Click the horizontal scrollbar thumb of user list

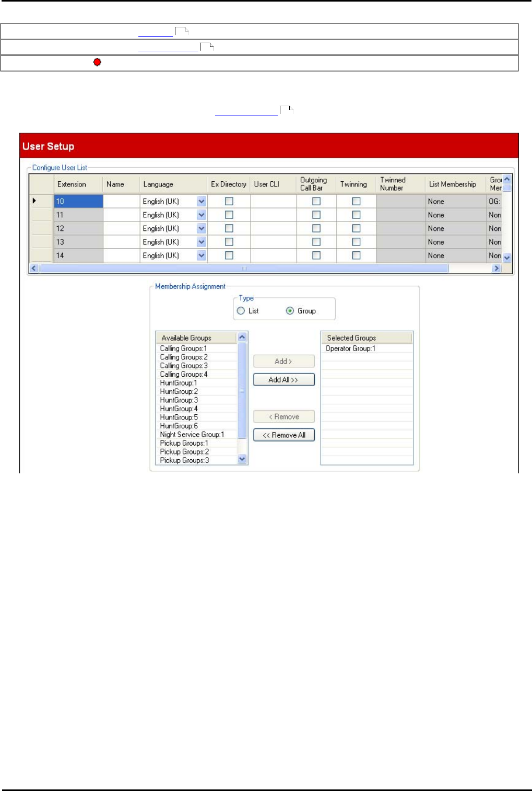tap(244, 268)
